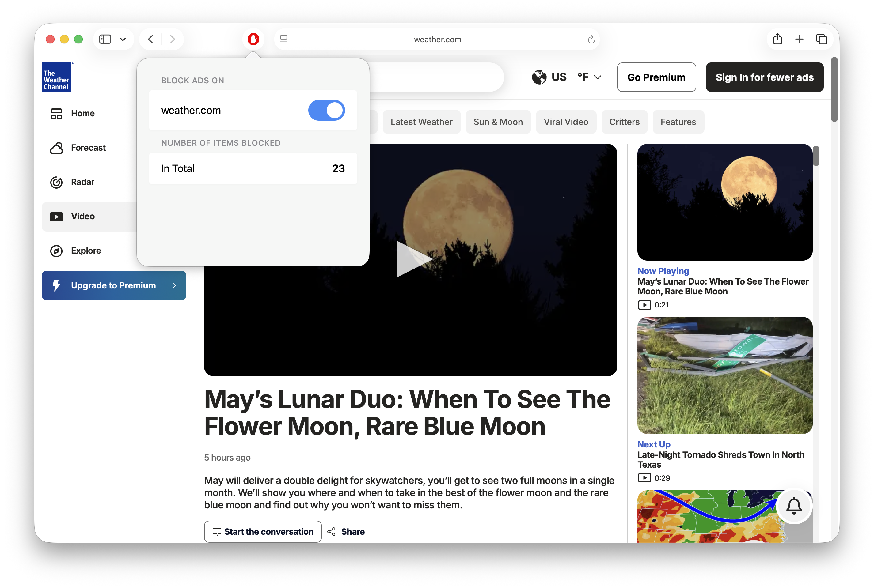Image resolution: width=874 pixels, height=588 pixels.
Task: Open May's Lunar Duo playlist title
Action: point(723,287)
